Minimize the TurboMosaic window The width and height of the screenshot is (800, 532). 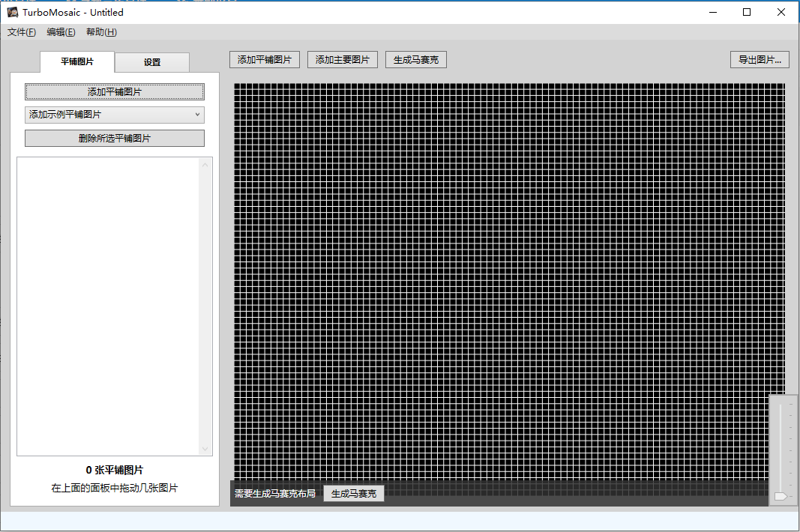coord(713,12)
